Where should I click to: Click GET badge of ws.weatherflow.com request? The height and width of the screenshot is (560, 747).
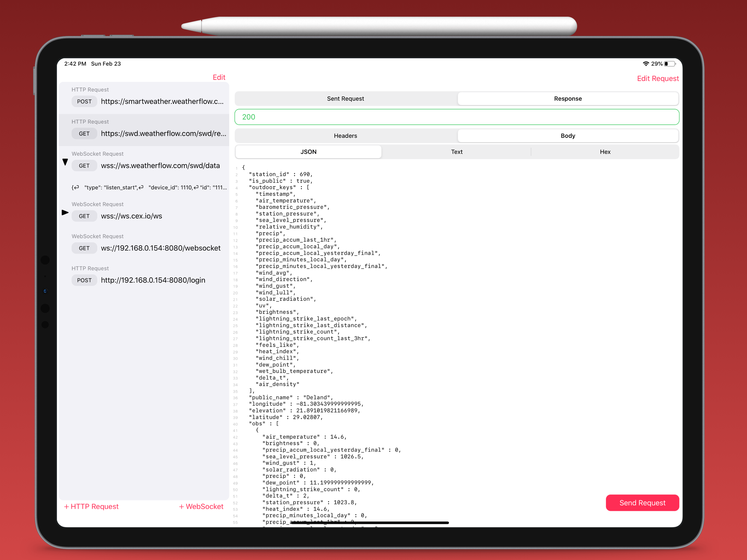click(x=84, y=165)
